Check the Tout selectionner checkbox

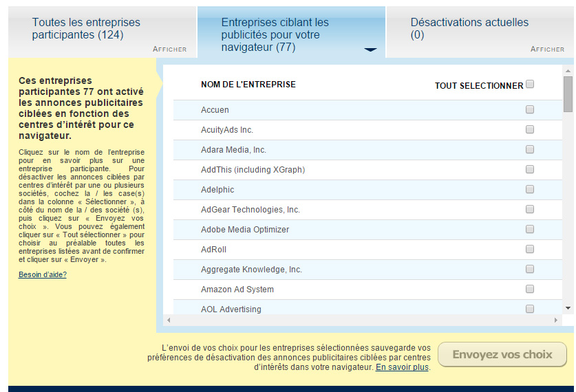tap(530, 84)
